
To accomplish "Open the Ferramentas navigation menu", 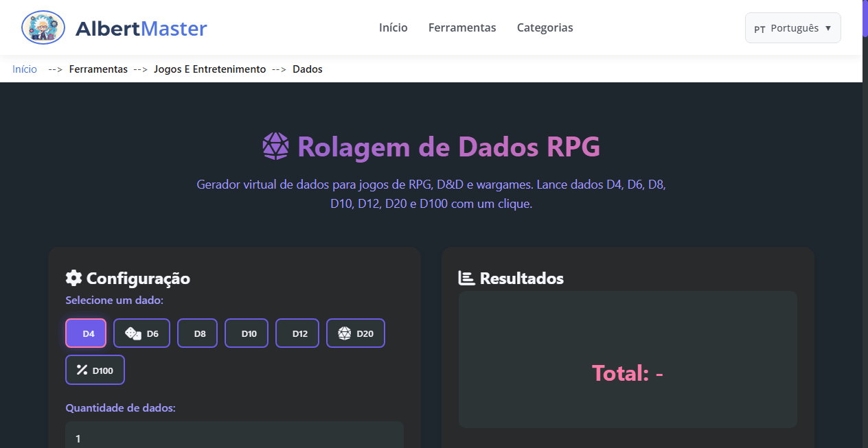I will (462, 27).
